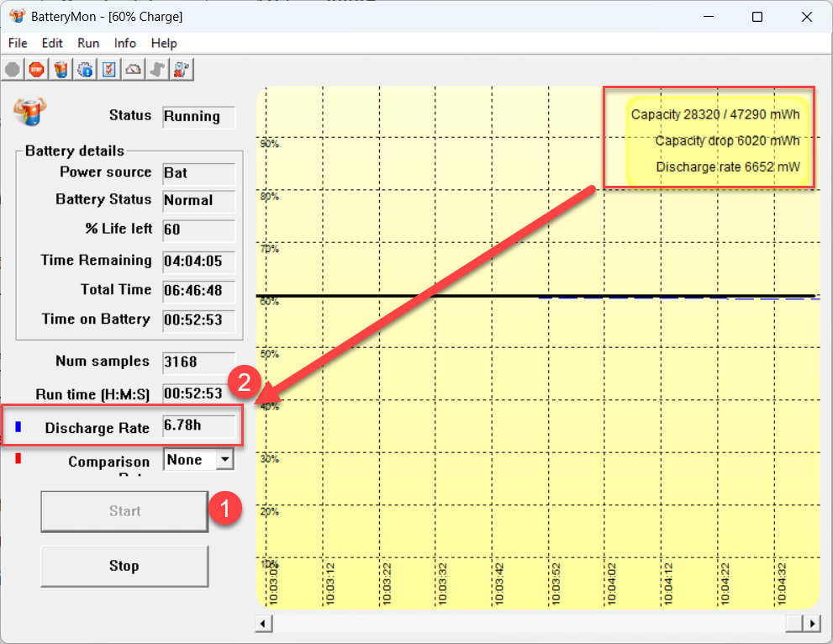Click the Power source field showing Bat

[x=198, y=174]
